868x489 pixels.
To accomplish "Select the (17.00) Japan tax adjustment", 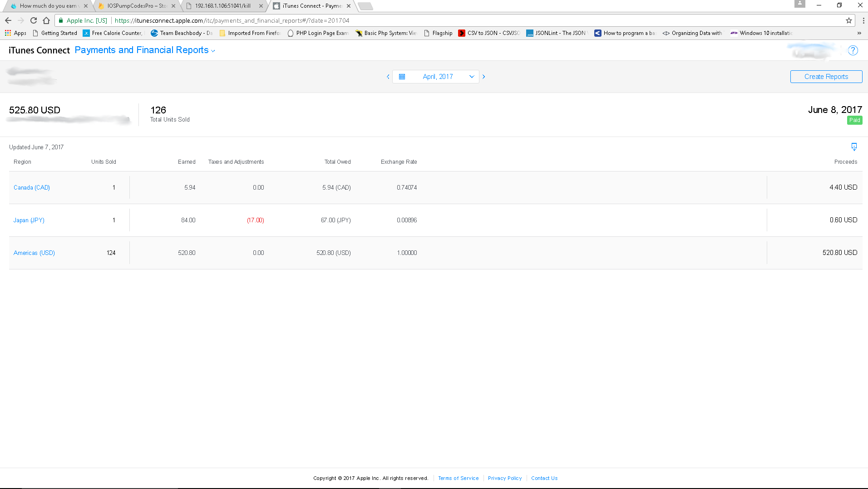I will point(256,220).
